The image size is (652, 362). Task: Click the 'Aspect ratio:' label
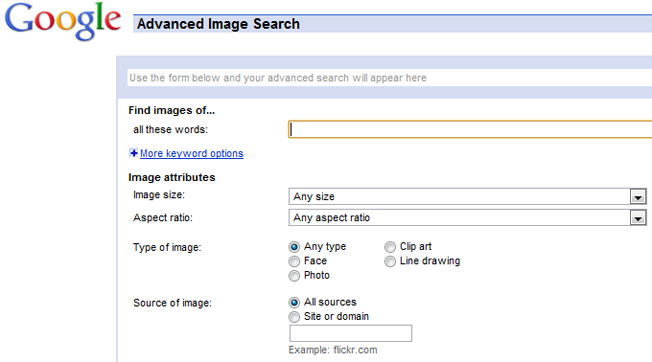click(x=163, y=217)
